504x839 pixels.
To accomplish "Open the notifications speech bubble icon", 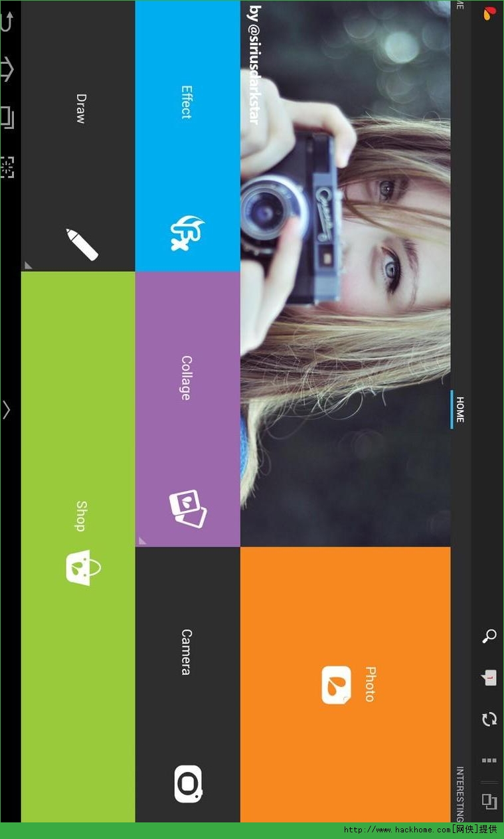I will click(x=489, y=678).
